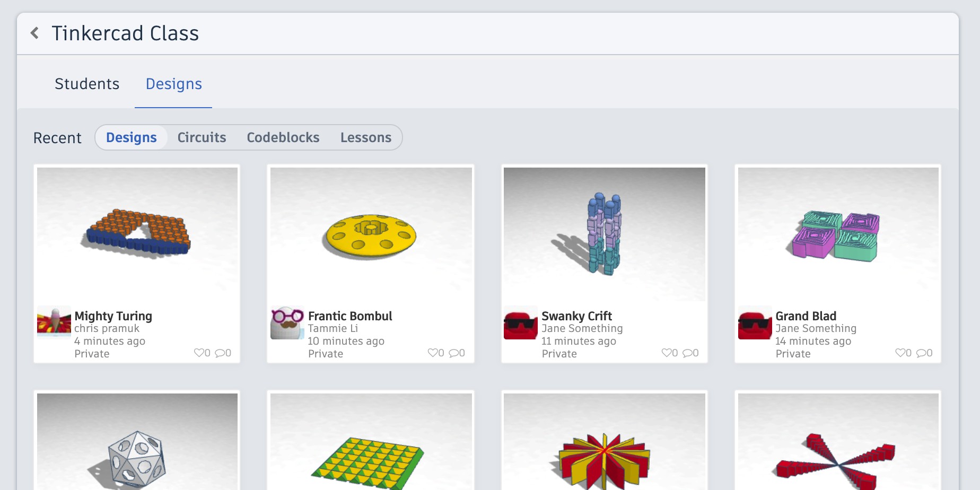Click Tammie Li's egg avatar with glasses
980x490 pixels.
[287, 322]
